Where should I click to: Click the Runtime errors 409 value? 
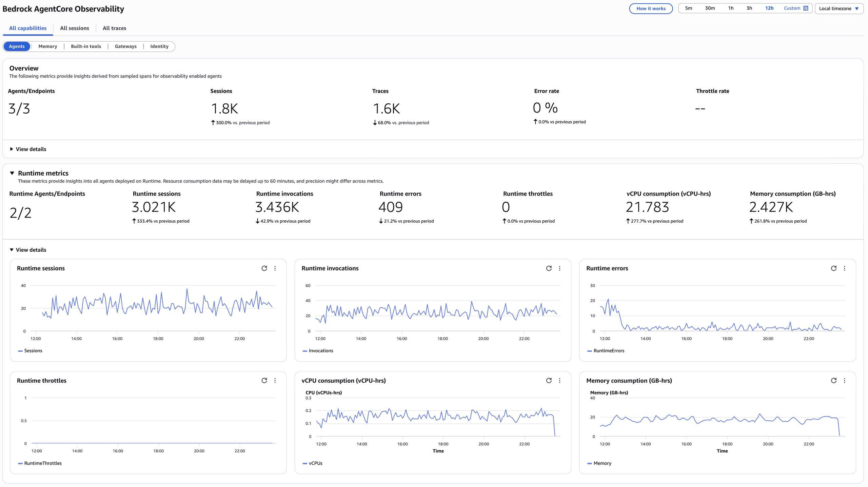click(391, 207)
